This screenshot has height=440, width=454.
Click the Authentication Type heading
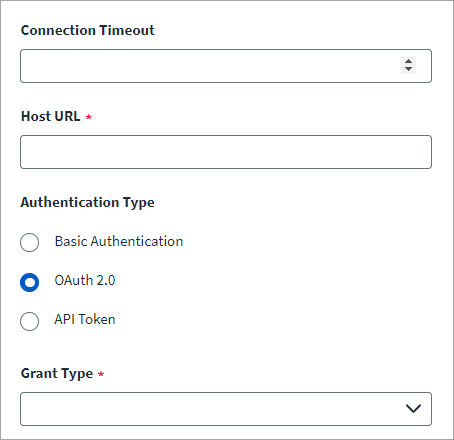[x=87, y=203]
